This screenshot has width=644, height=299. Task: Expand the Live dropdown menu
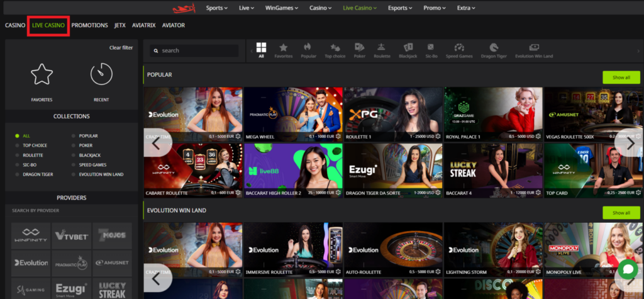[247, 8]
